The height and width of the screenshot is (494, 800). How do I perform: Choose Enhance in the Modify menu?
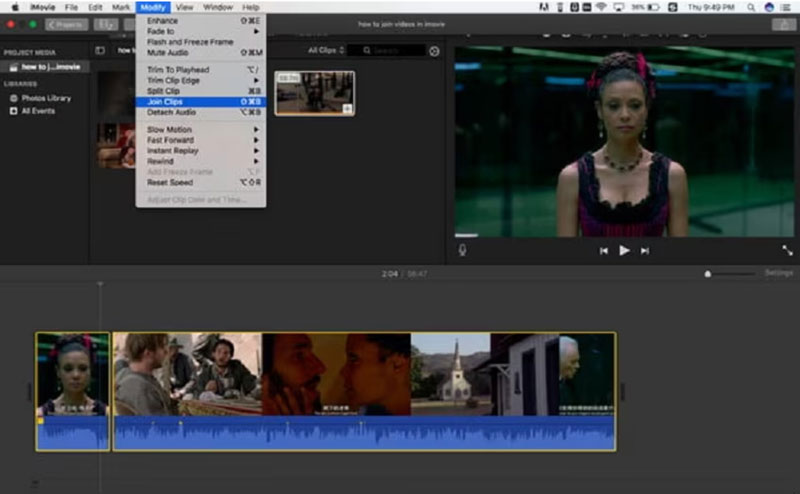tap(201, 21)
